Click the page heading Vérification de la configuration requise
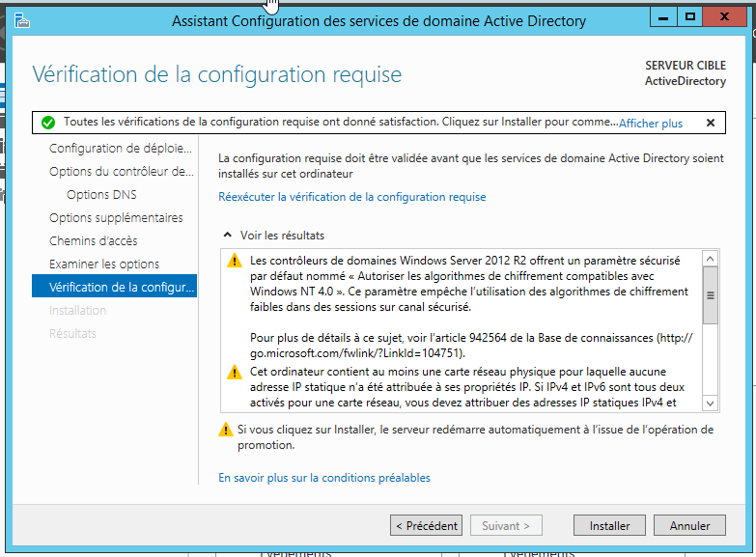The image size is (756, 557). (x=217, y=74)
